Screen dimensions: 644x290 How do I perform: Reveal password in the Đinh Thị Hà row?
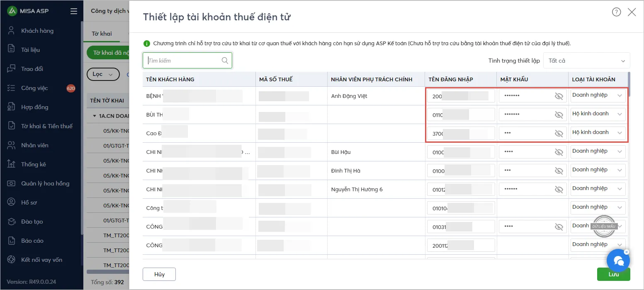559,171
